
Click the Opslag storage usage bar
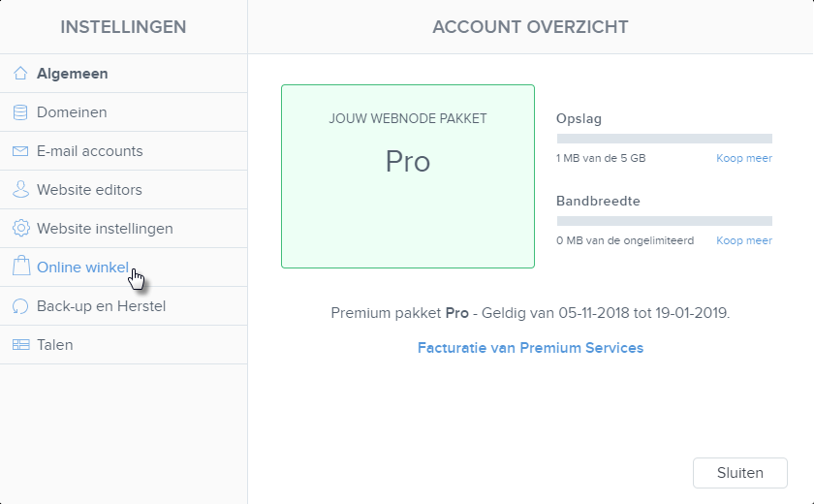665,139
